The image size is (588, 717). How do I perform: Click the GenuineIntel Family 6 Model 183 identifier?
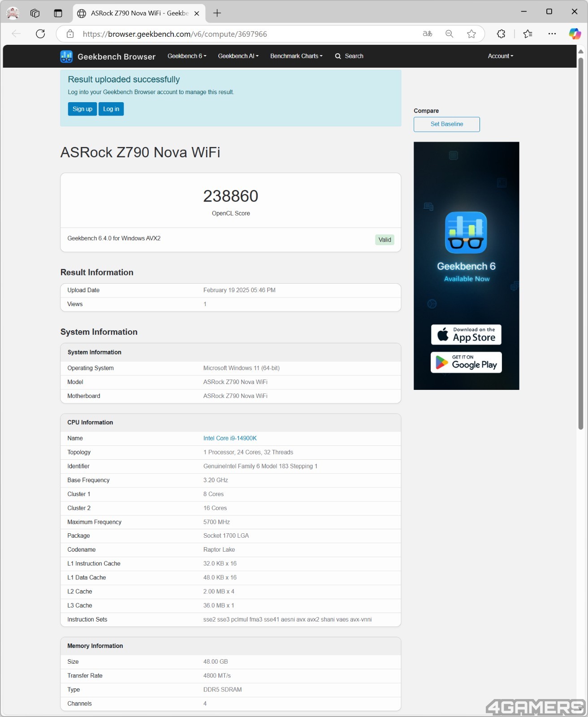point(260,466)
